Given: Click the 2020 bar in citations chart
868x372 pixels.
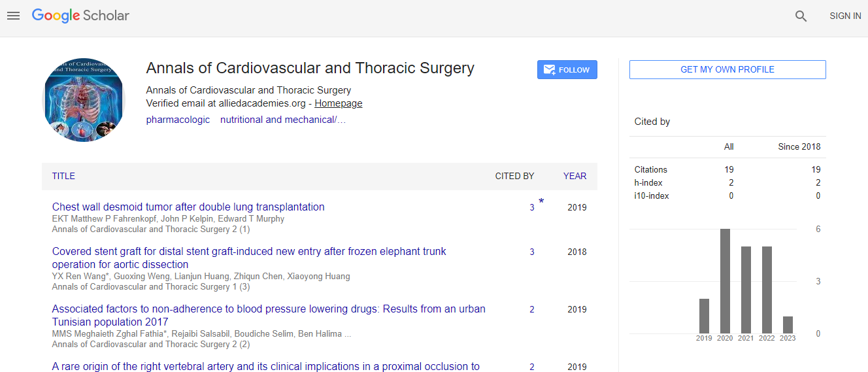Looking at the screenshot, I should (725, 281).
